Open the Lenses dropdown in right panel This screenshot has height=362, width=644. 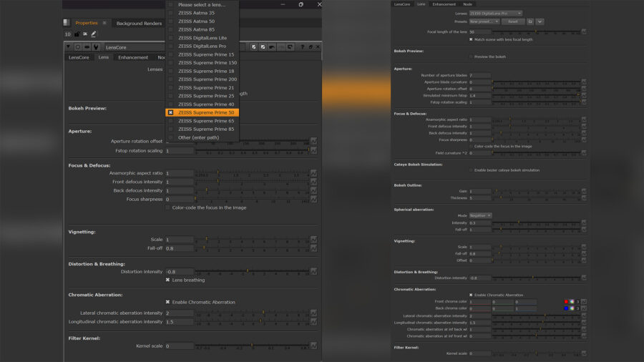coord(496,13)
